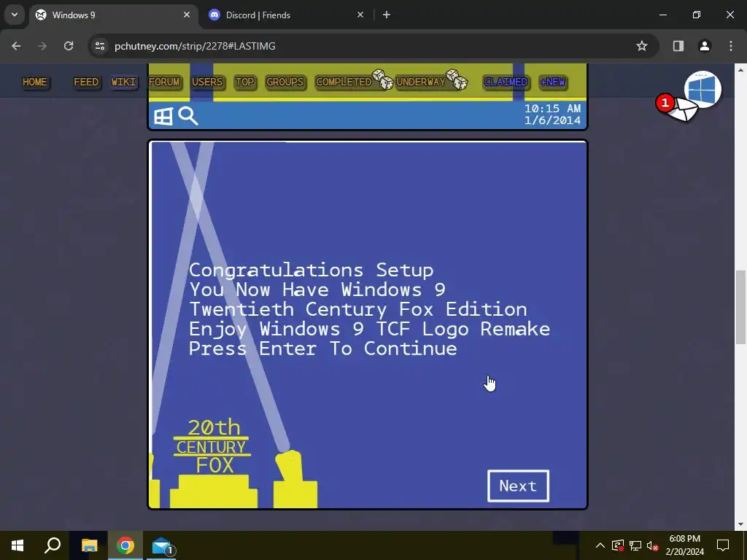Open the COMPLETED strips page
The height and width of the screenshot is (560, 747).
pos(344,82)
